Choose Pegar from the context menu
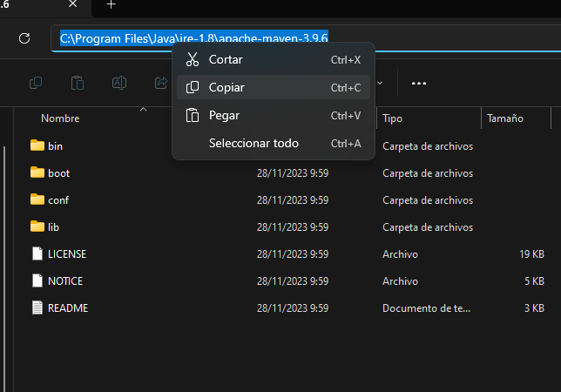This screenshot has height=392, width=561. click(x=274, y=115)
